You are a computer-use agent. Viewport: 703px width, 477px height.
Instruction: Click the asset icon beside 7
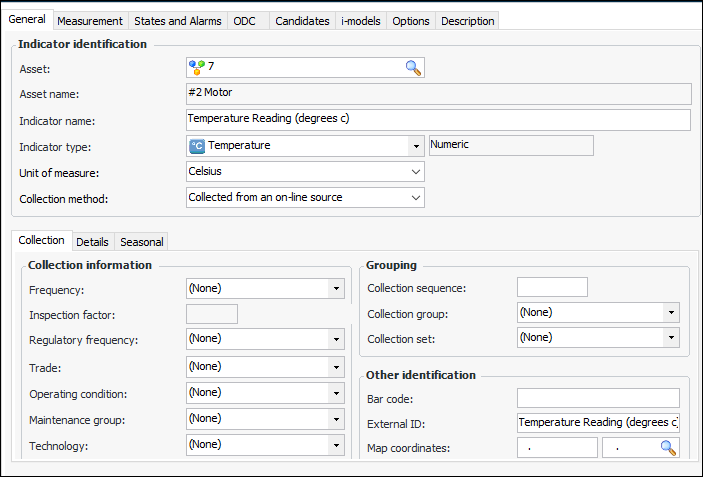point(197,68)
